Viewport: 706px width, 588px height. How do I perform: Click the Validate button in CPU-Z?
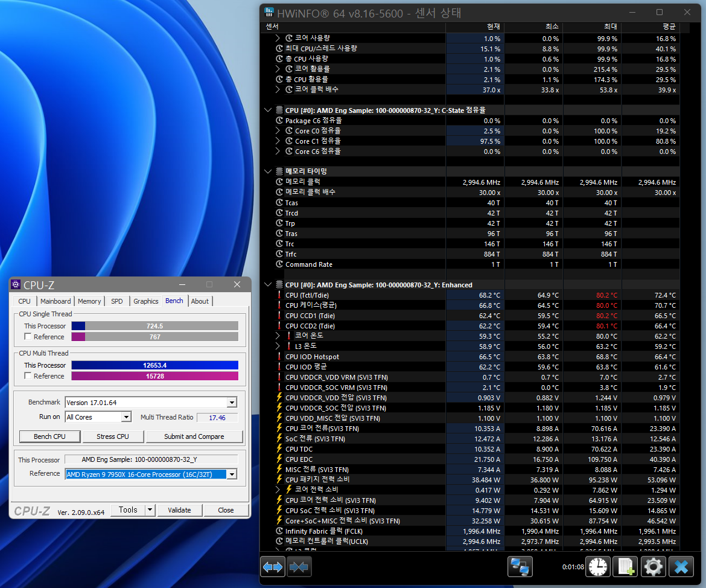pos(179,510)
